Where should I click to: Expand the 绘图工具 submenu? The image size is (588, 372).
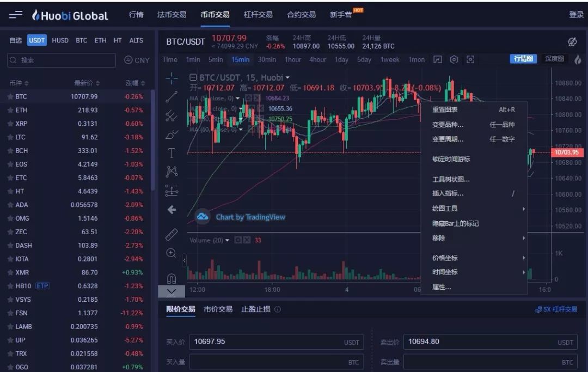tap(474, 209)
